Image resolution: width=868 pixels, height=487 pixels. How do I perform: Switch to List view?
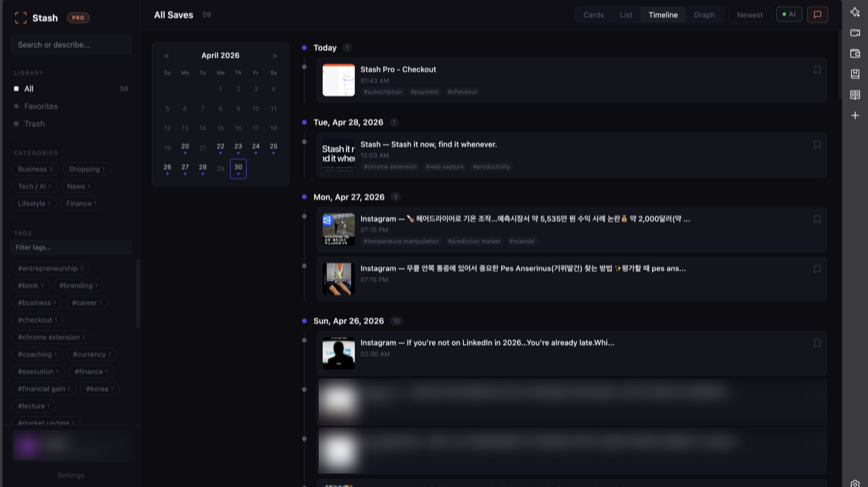tap(626, 15)
